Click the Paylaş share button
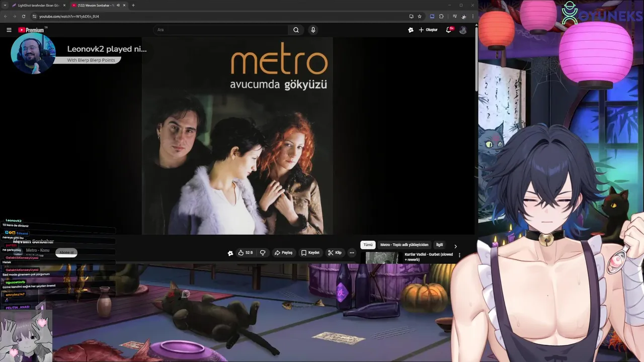The image size is (644, 362). pos(284,253)
